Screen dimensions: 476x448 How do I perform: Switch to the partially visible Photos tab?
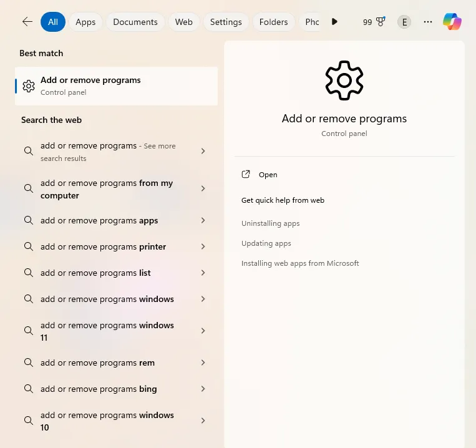(x=309, y=22)
